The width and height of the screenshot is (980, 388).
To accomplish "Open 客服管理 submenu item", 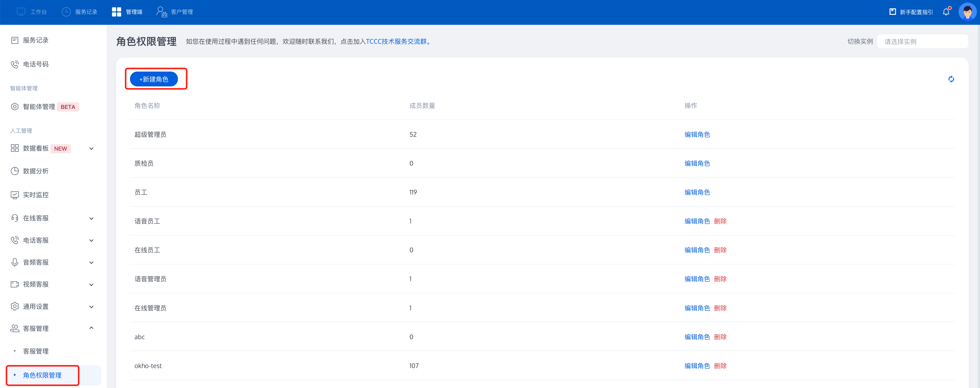I will (36, 351).
